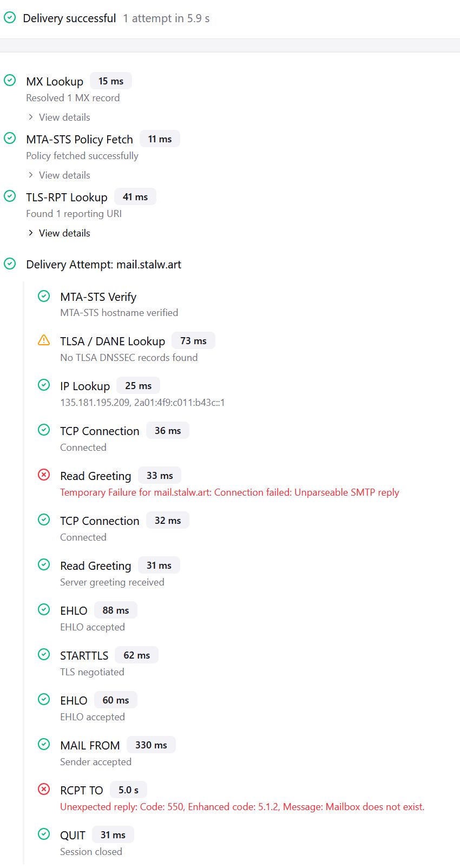Click the TLSA / DANE Lookup warning icon

(x=44, y=340)
